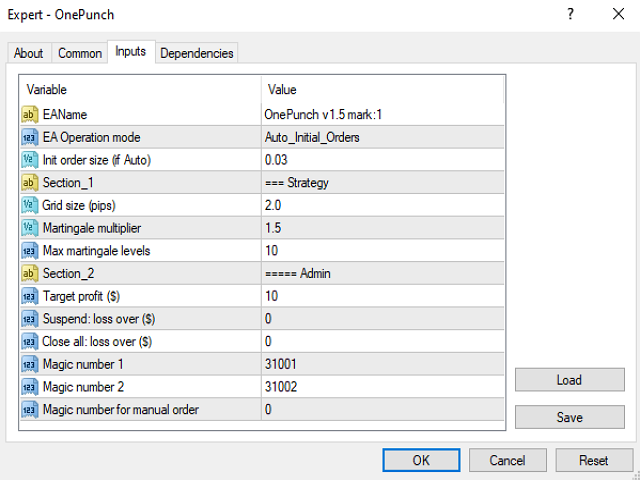Select the 'Suspend: loss over ($)' name
This screenshot has width=640, height=480.
(99, 319)
